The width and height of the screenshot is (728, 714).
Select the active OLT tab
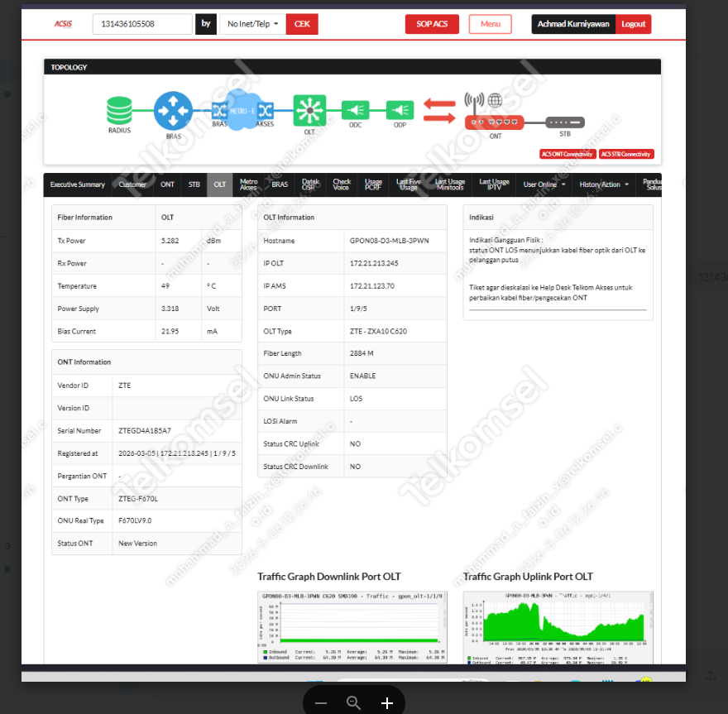219,184
